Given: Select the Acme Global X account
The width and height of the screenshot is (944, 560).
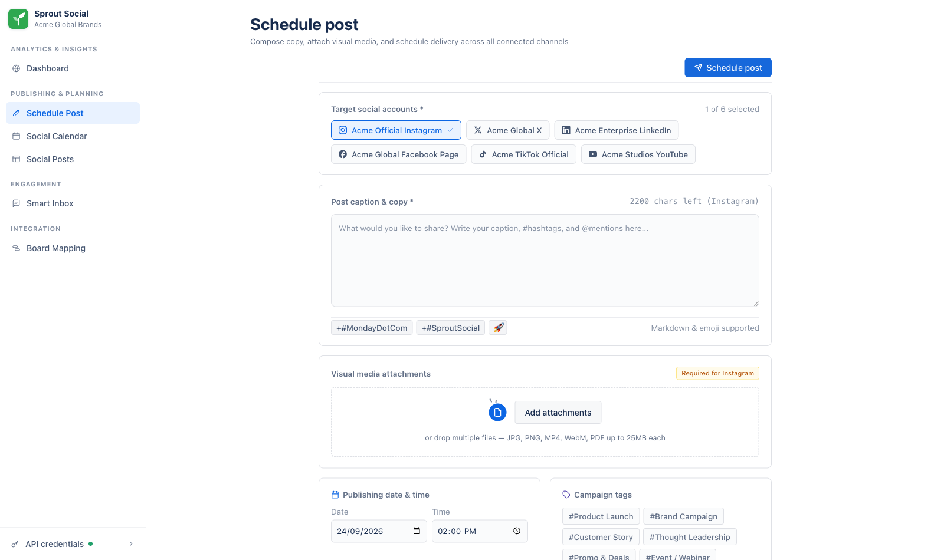Looking at the screenshot, I should tap(508, 130).
